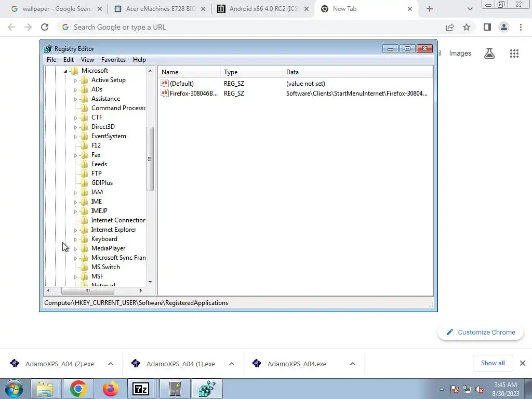The height and width of the screenshot is (399, 532).
Task: Click the Images link on New Tab
Action: [460, 54]
